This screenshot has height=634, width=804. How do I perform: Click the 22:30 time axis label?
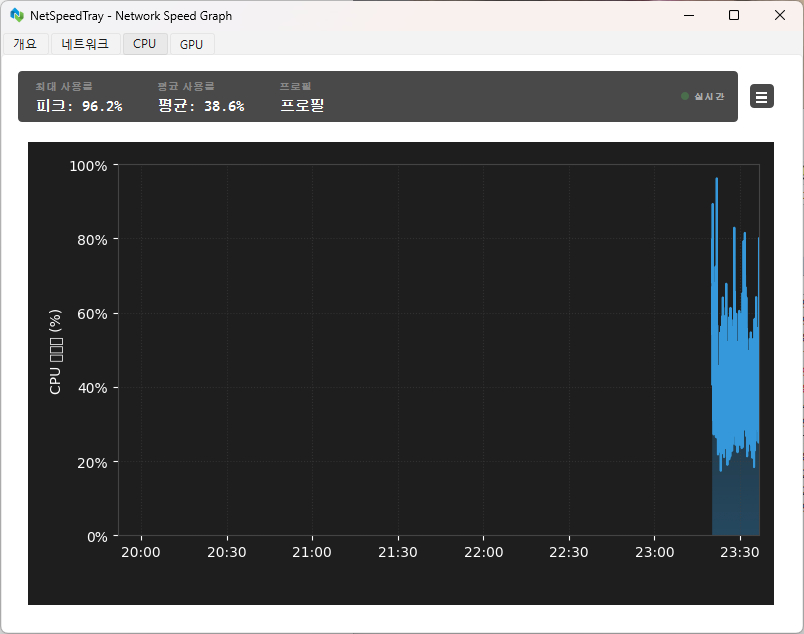[569, 552]
